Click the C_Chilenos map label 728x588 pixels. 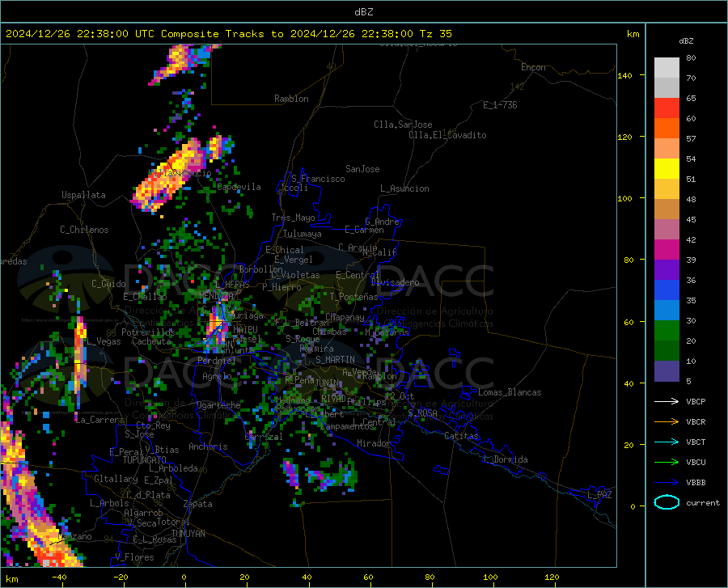point(84,230)
